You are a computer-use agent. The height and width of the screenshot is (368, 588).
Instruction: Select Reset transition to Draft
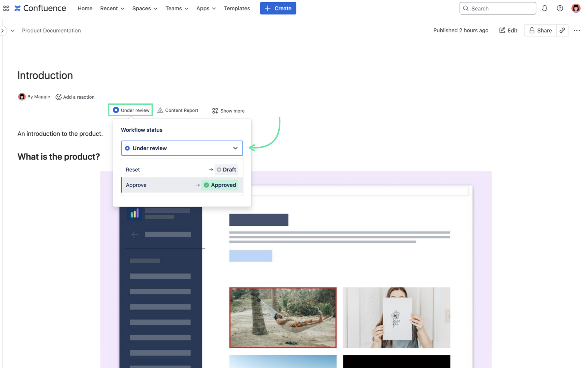click(182, 169)
